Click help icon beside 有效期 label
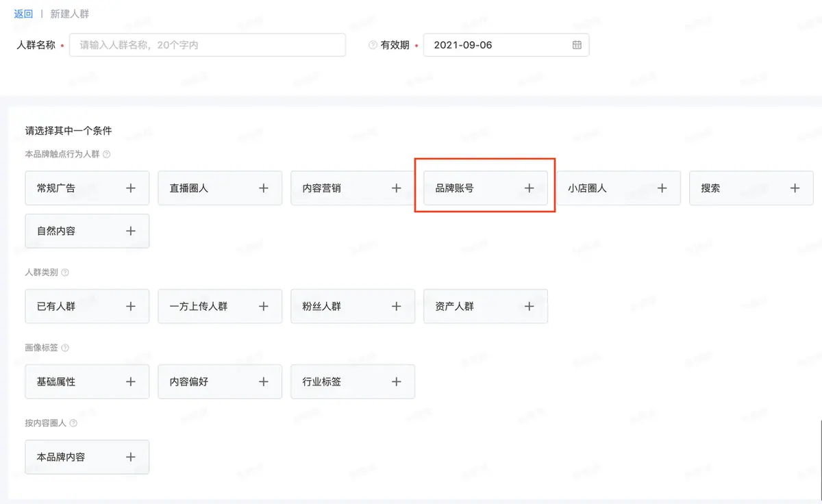The width and height of the screenshot is (822, 504). [x=373, y=45]
